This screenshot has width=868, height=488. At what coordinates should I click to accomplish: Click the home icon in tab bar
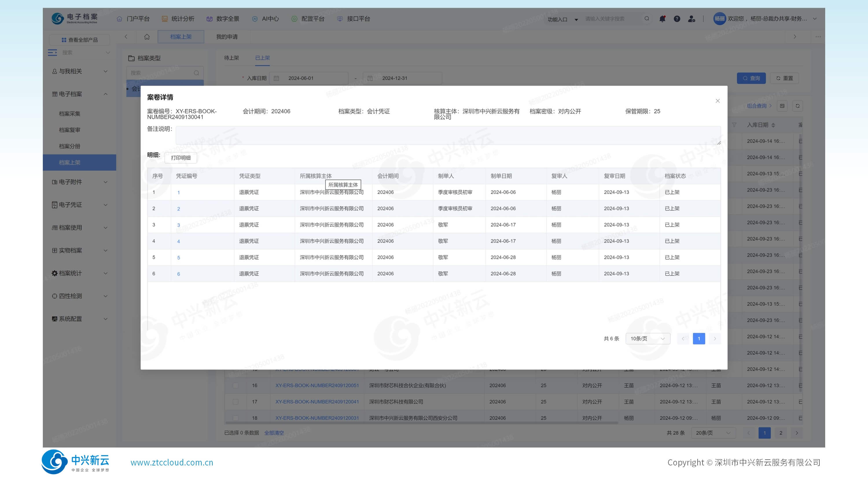[147, 37]
